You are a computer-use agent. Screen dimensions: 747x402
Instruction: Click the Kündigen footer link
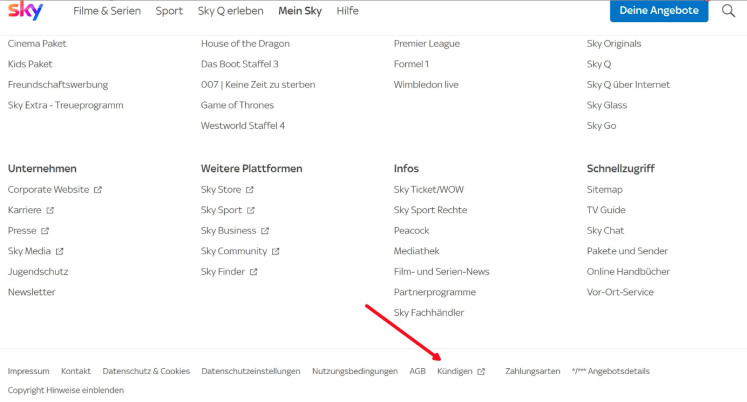pyautogui.click(x=454, y=371)
